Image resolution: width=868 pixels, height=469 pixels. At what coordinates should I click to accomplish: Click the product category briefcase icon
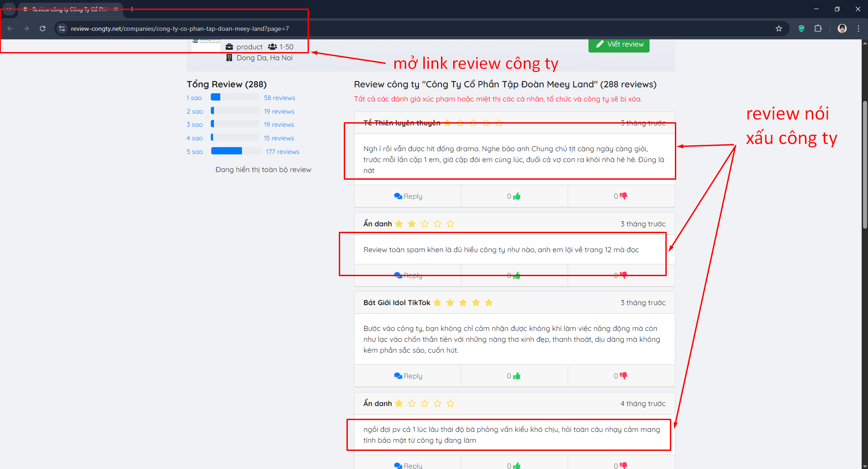[229, 47]
